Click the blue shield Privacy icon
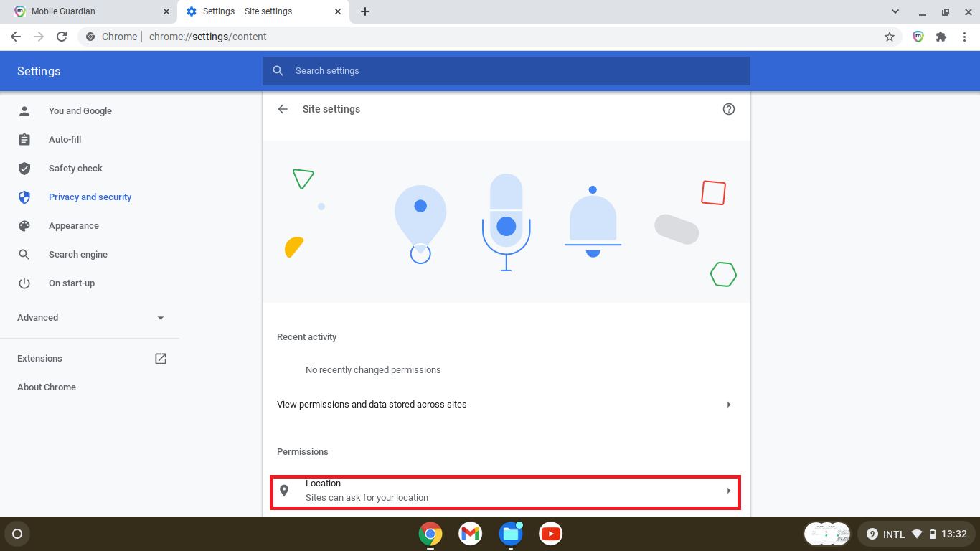 (x=24, y=197)
